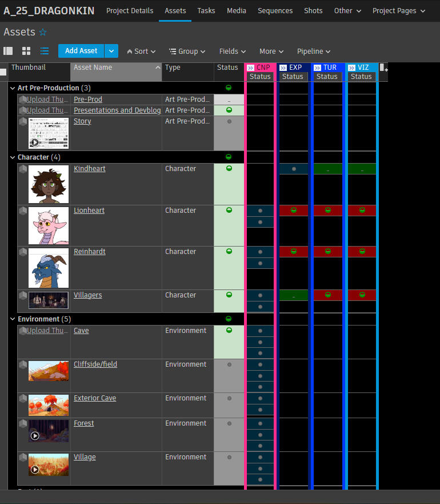Collapse the Character group
The image size is (440, 504).
13,157
